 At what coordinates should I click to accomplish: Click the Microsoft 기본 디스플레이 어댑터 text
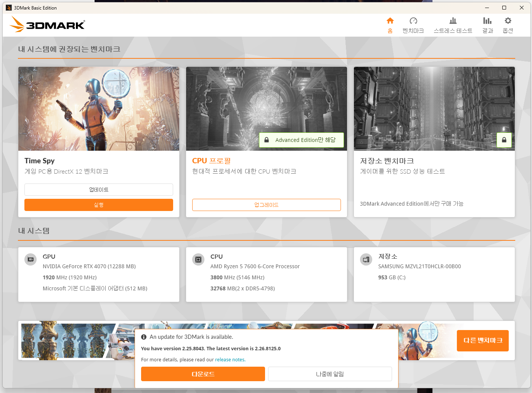95,288
